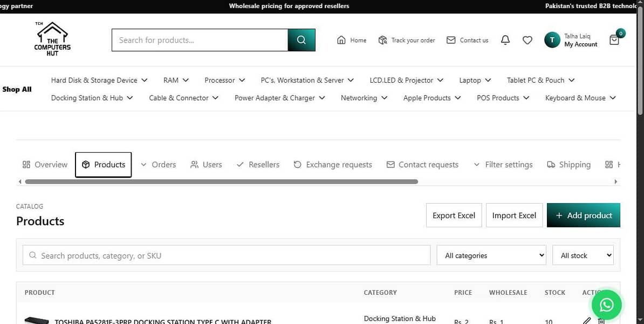644x324 pixels.
Task: Click the 'Wholesale pricing for approved resellers' banner text
Action: [x=289, y=6]
